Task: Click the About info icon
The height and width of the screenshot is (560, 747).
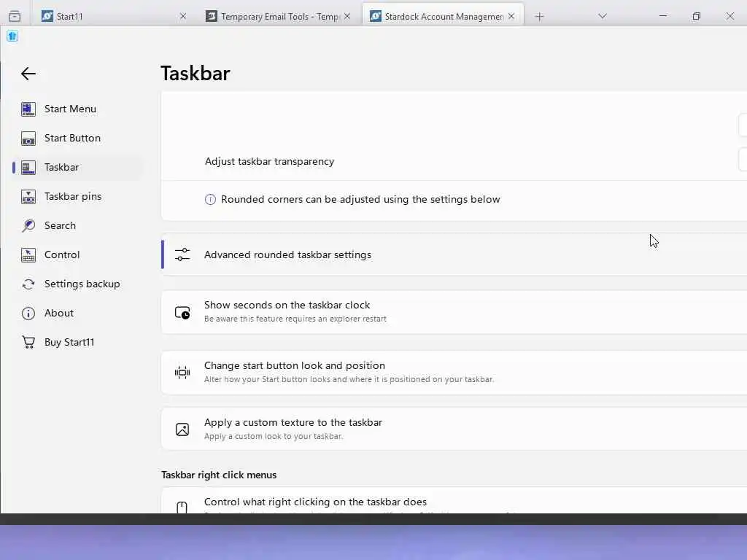Action: pyautogui.click(x=28, y=314)
